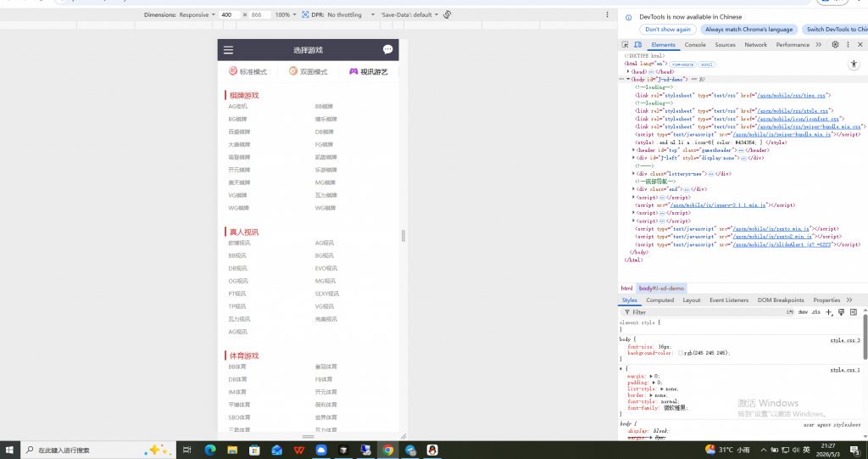Switch to the Console tab
The image size is (868, 459).
695,45
